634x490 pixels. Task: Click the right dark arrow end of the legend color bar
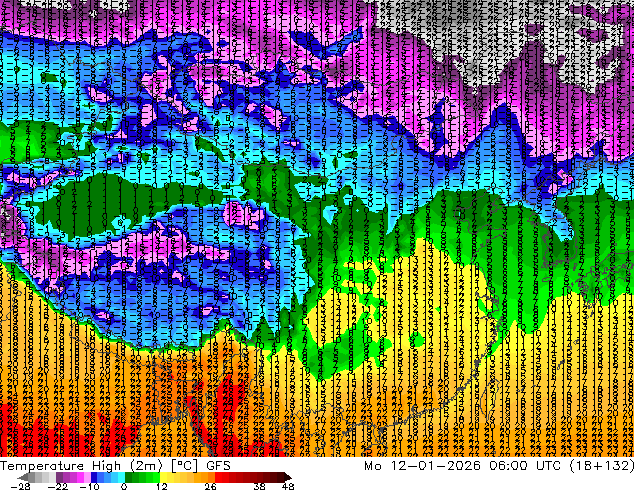tap(287, 477)
